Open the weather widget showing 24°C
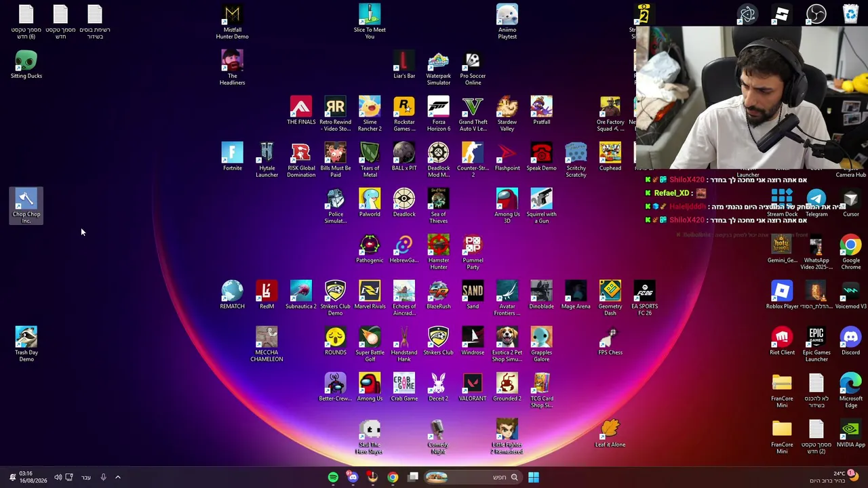This screenshot has width=868, height=488. tap(835, 477)
